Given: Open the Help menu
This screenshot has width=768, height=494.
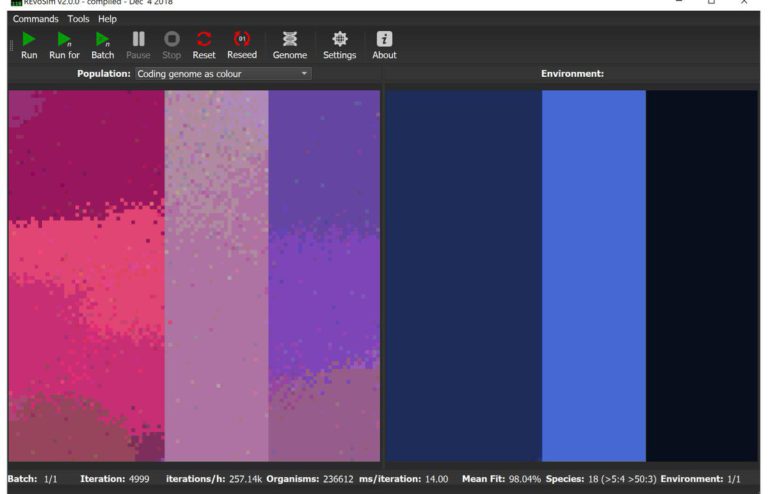Looking at the screenshot, I should (x=107, y=19).
